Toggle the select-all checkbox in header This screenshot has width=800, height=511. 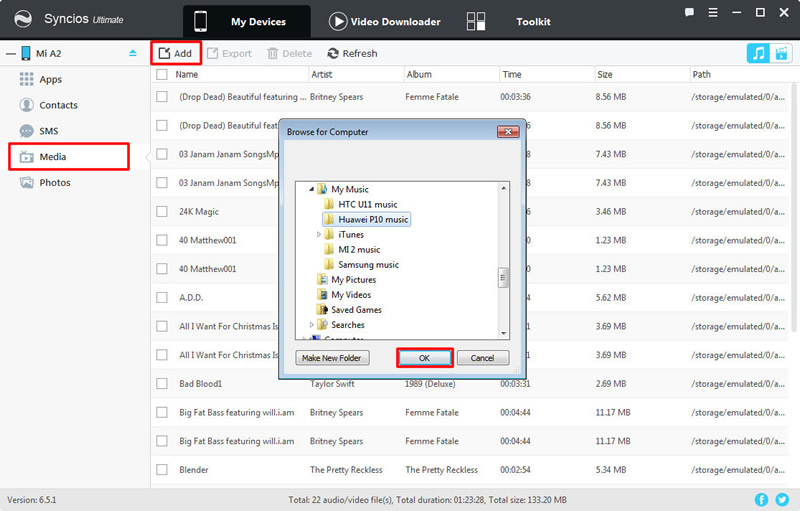pyautogui.click(x=162, y=74)
